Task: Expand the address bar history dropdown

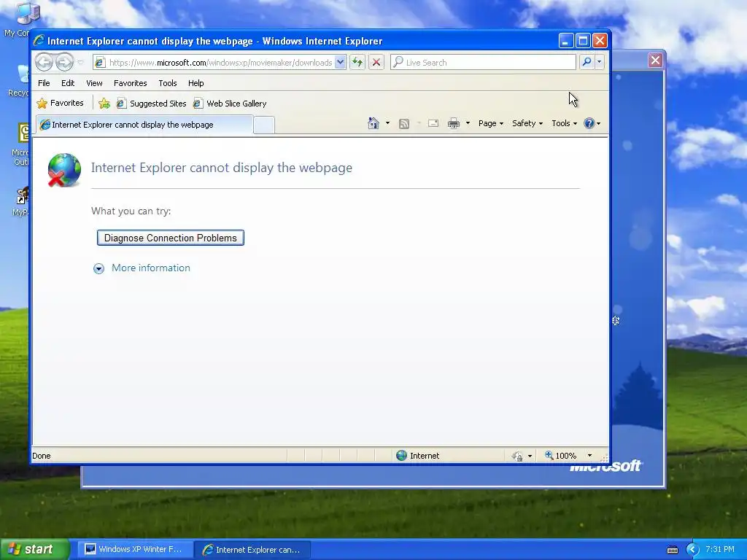Action: [340, 63]
